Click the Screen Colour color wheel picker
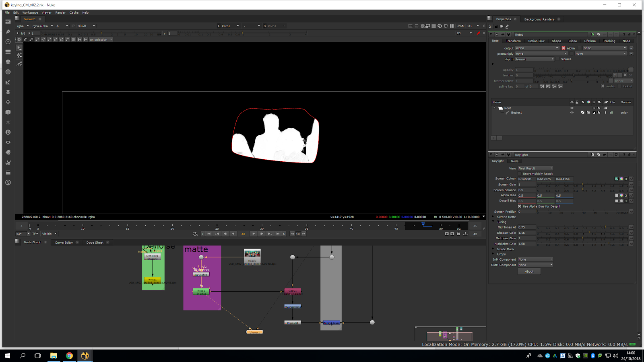Image resolution: width=644 pixels, height=362 pixels. pyautogui.click(x=621, y=179)
